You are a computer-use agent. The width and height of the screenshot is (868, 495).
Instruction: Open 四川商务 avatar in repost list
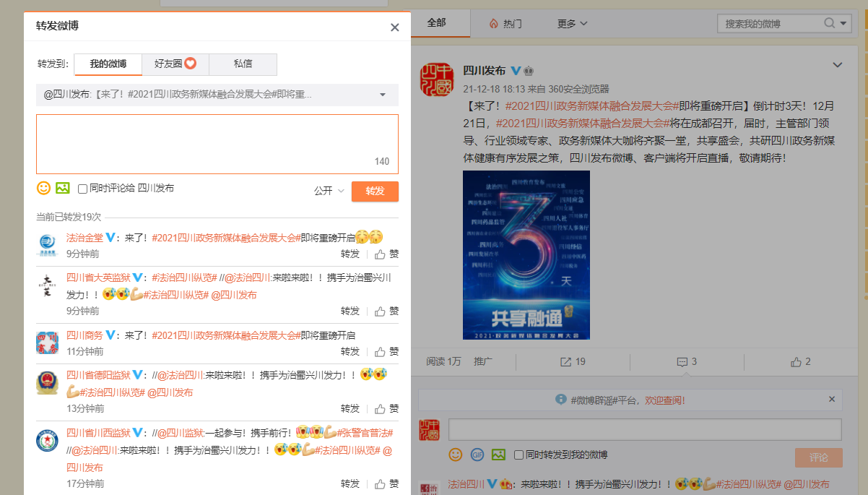48,342
